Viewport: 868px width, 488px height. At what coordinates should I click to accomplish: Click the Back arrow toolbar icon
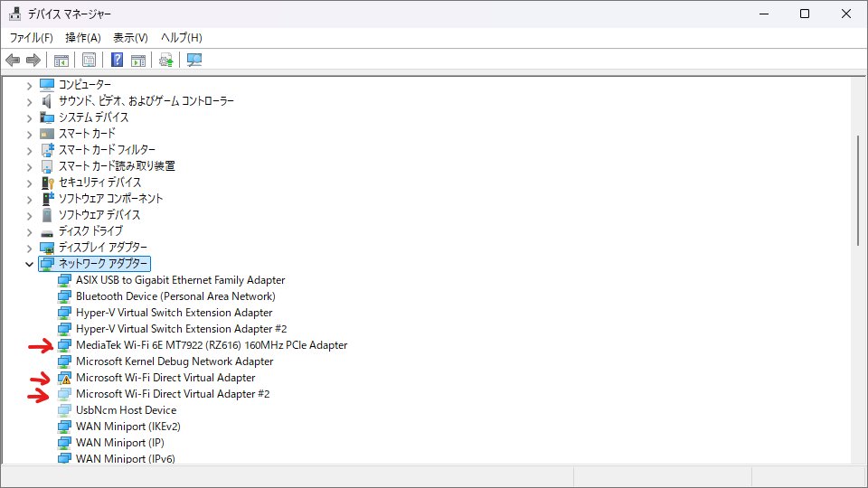point(13,60)
